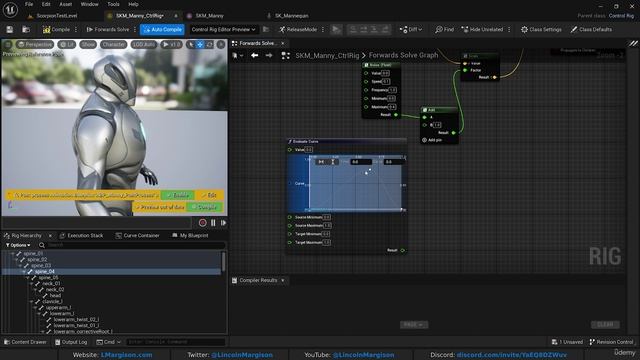
Task: Open the viewport Character menu
Action: 113,44
